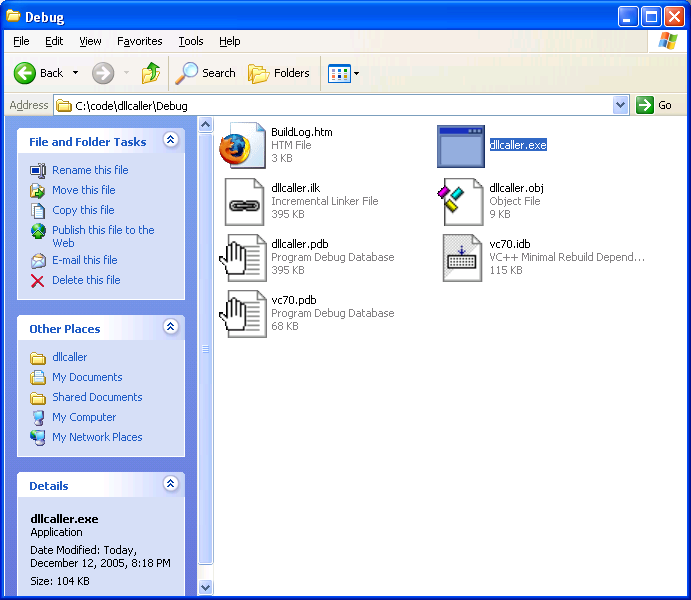Click the dllcaller.exe highlighted file name
The height and width of the screenshot is (600, 691).
[x=518, y=145]
